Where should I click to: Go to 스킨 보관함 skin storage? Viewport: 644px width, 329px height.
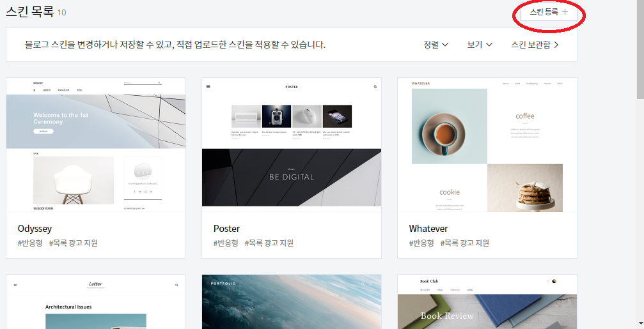click(x=535, y=45)
